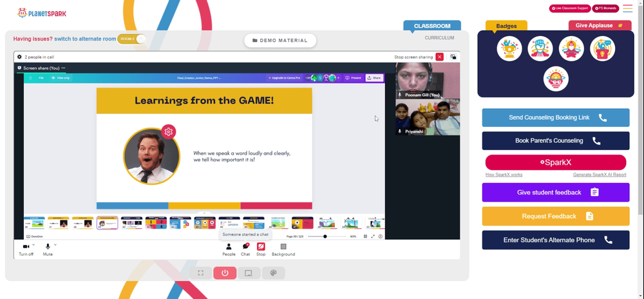Click switch to alternate room link
Image resolution: width=644 pixels, height=299 pixels.
85,39
